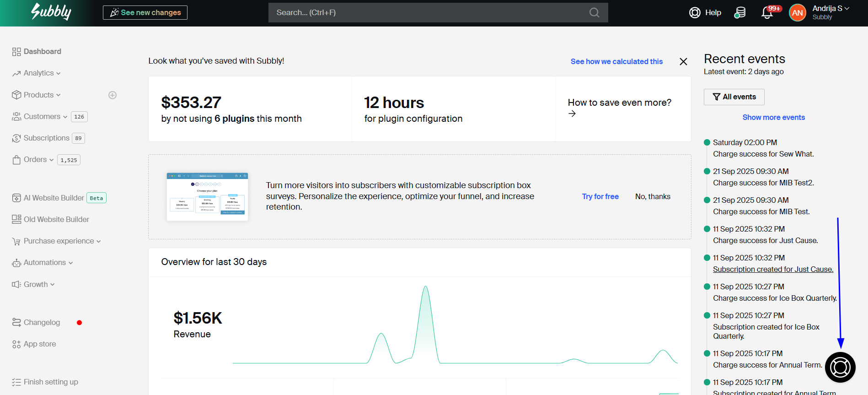Click Charge success for Annual Term event
Viewport: 868px width, 395px height.
coord(767,365)
